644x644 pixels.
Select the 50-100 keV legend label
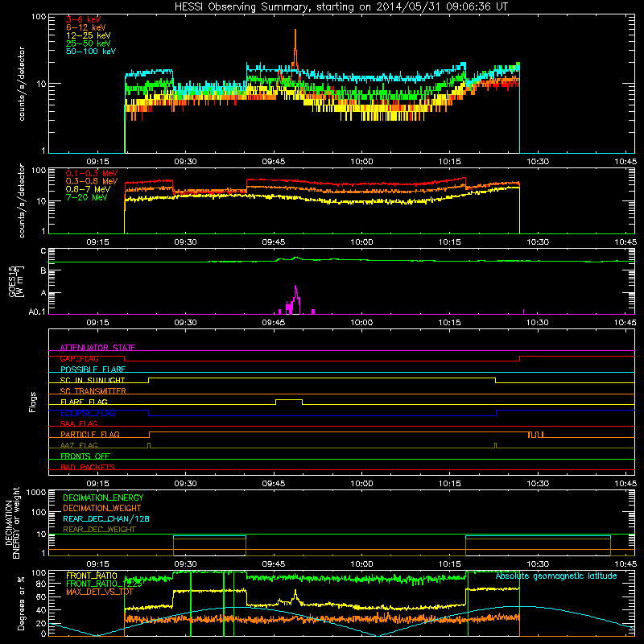coord(91,52)
